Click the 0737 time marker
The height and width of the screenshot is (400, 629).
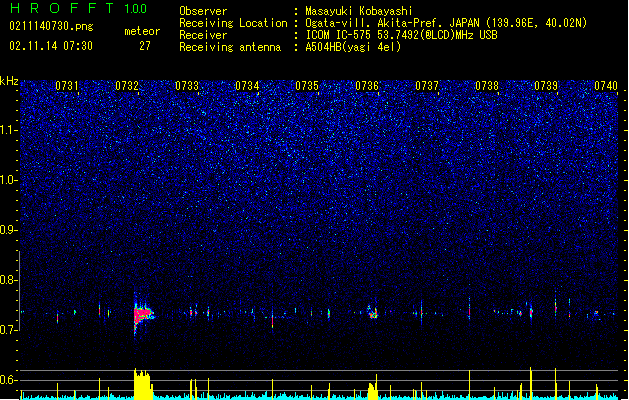427,86
